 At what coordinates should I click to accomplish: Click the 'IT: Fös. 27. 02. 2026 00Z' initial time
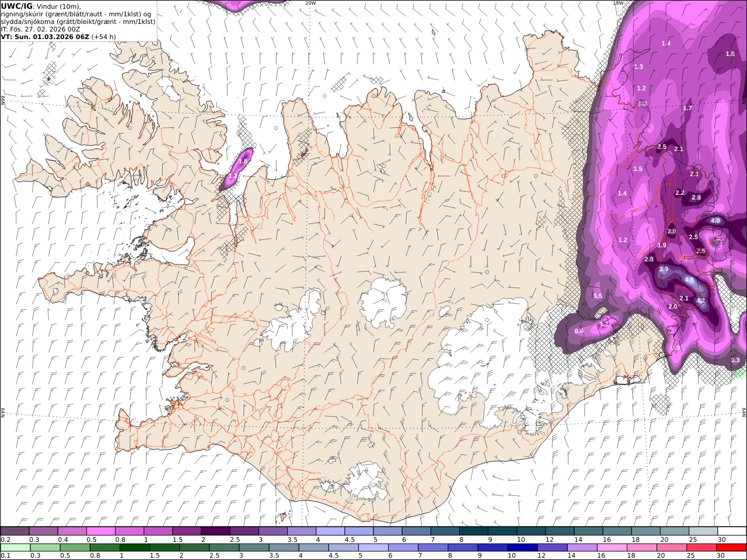pos(40,29)
